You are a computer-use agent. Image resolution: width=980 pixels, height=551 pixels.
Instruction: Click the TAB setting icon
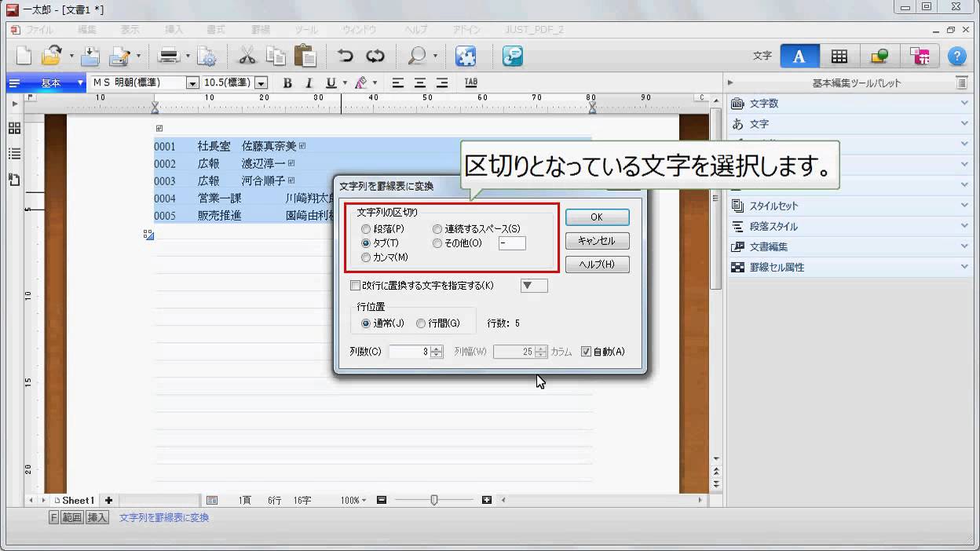470,82
